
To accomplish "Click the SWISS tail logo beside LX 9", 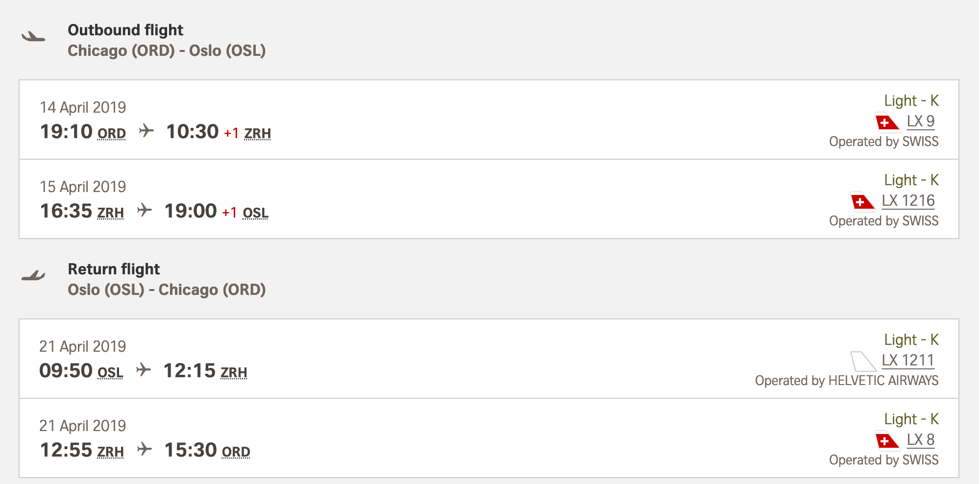I will pos(887,122).
